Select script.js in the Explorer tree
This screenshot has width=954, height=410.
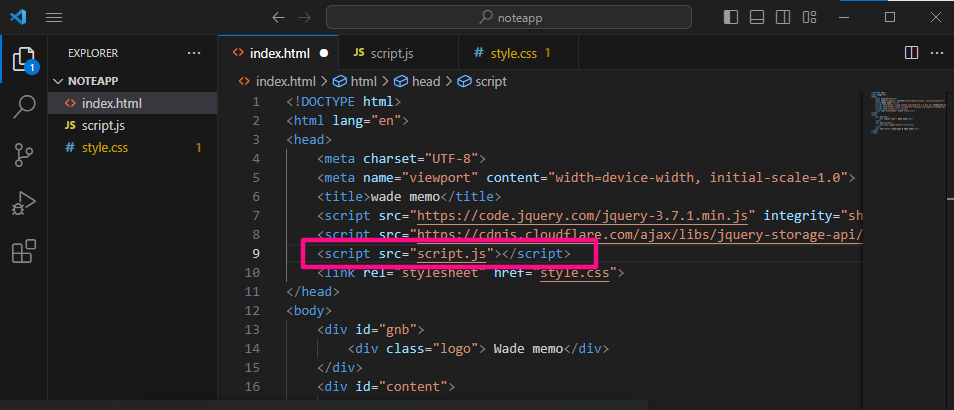(133, 125)
